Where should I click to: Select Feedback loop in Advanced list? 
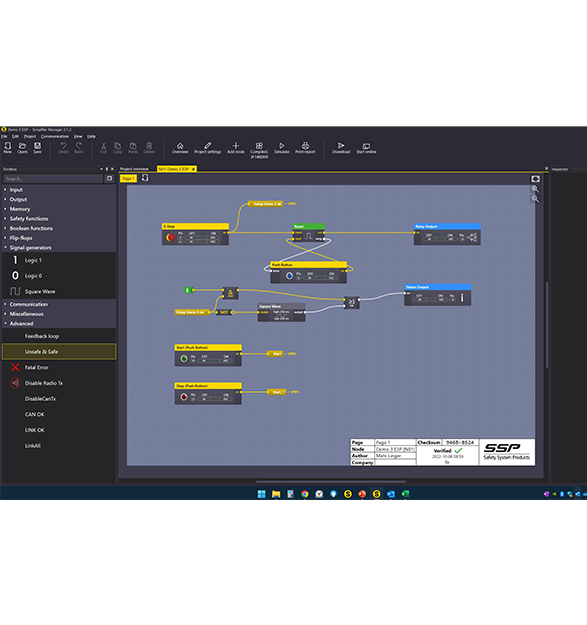pyautogui.click(x=59, y=336)
